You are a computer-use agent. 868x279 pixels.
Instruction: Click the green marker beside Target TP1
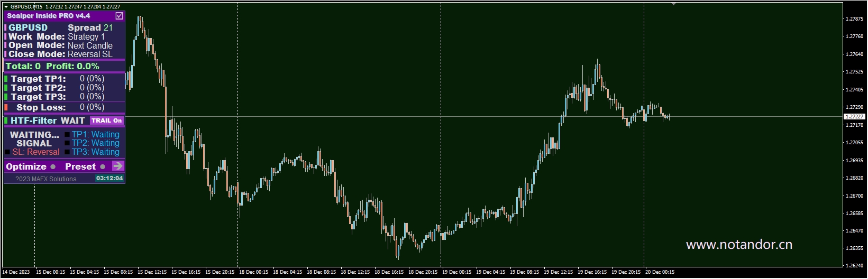pyautogui.click(x=6, y=79)
